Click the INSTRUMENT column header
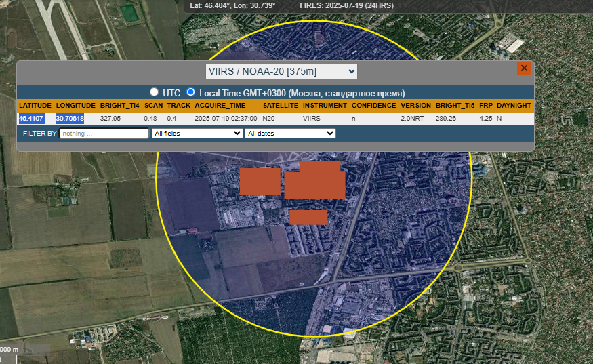 pos(325,106)
